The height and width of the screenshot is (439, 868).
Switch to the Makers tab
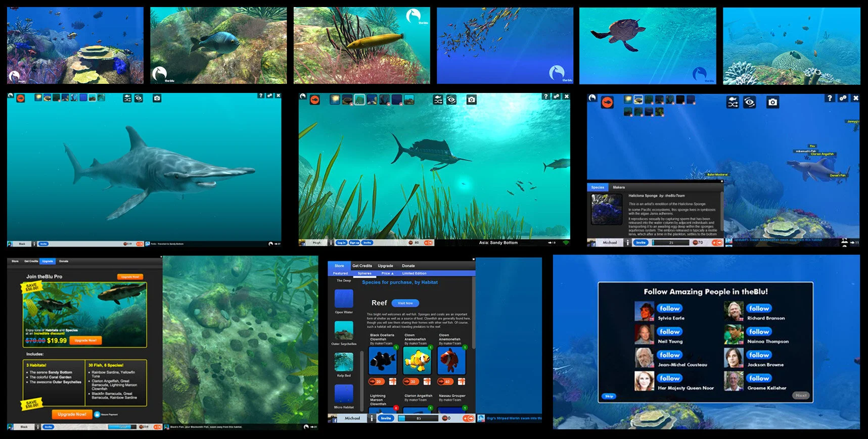pyautogui.click(x=619, y=187)
